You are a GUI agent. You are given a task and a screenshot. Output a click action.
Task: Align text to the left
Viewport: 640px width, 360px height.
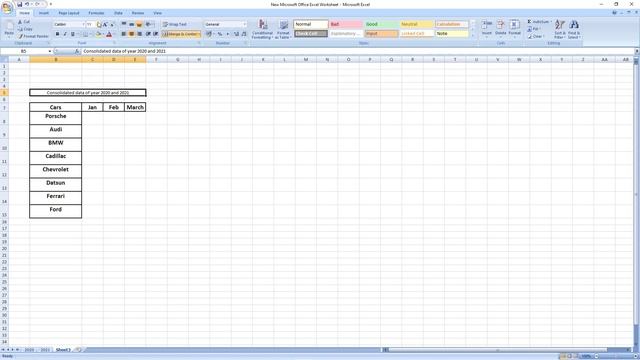tap(124, 34)
